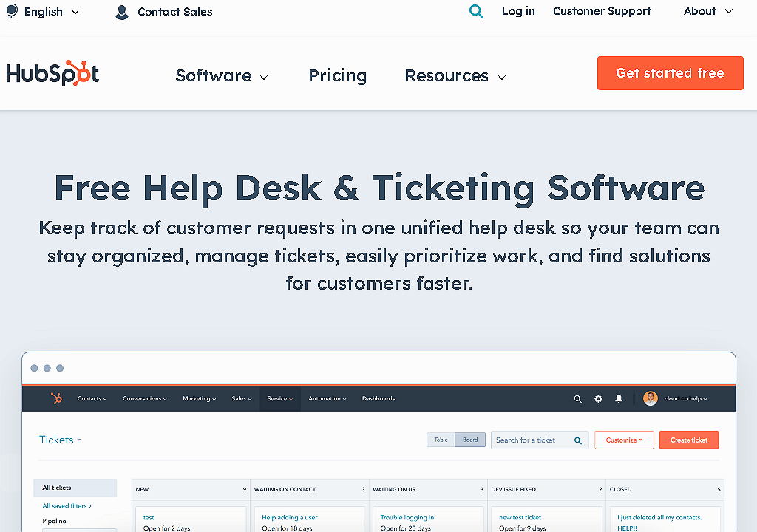Click the CLOSED column header
The image size is (757, 532).
point(665,490)
